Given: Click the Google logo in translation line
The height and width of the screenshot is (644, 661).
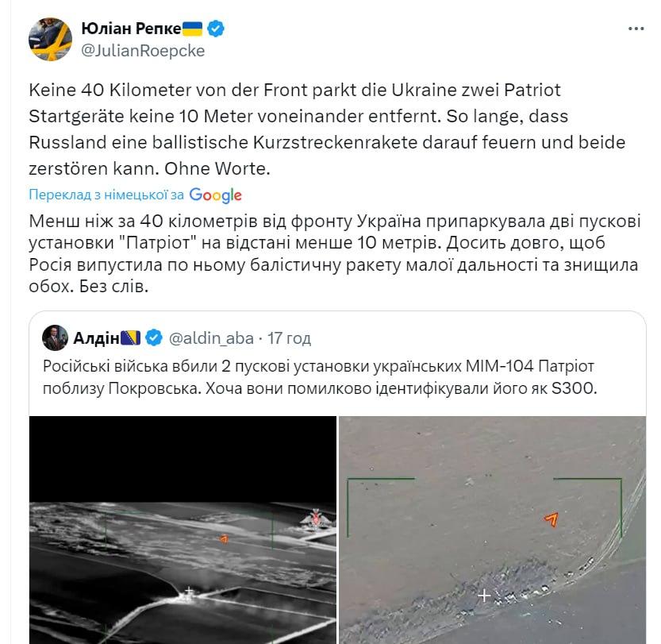Looking at the screenshot, I should coord(215,195).
